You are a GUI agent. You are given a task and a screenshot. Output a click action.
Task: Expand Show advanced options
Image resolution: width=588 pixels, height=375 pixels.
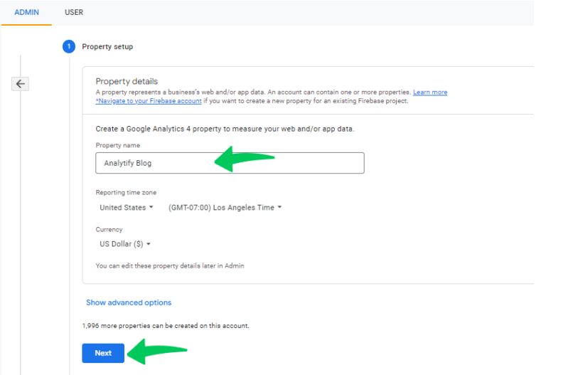(129, 302)
